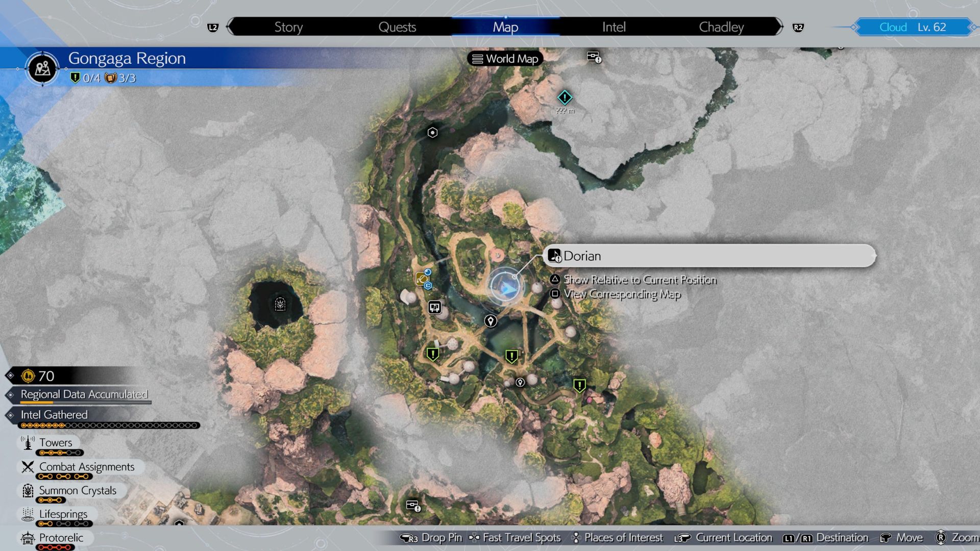Viewport: 980px width, 551px height.
Task: Click the World Map button
Action: (505, 59)
